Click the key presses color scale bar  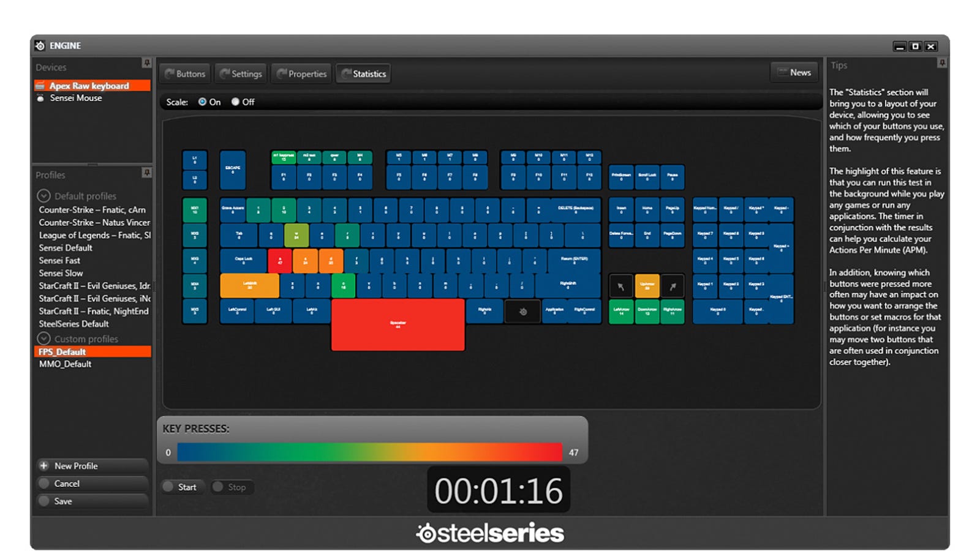tap(369, 452)
